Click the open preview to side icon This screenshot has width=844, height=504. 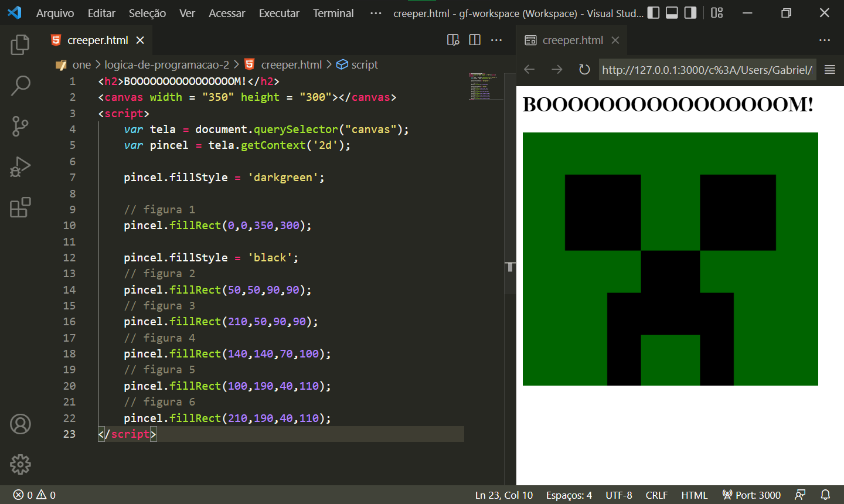453,40
